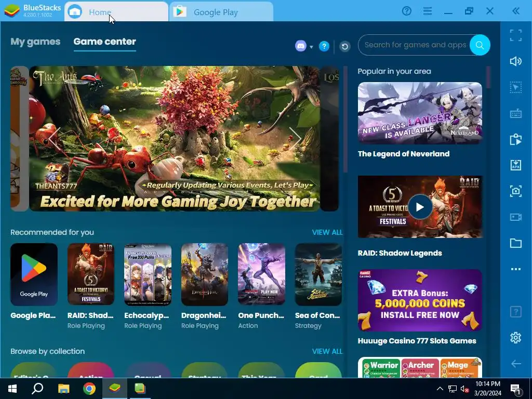Open the Echocalypse game tile
Screen dimensions: 532x399
click(x=148, y=274)
